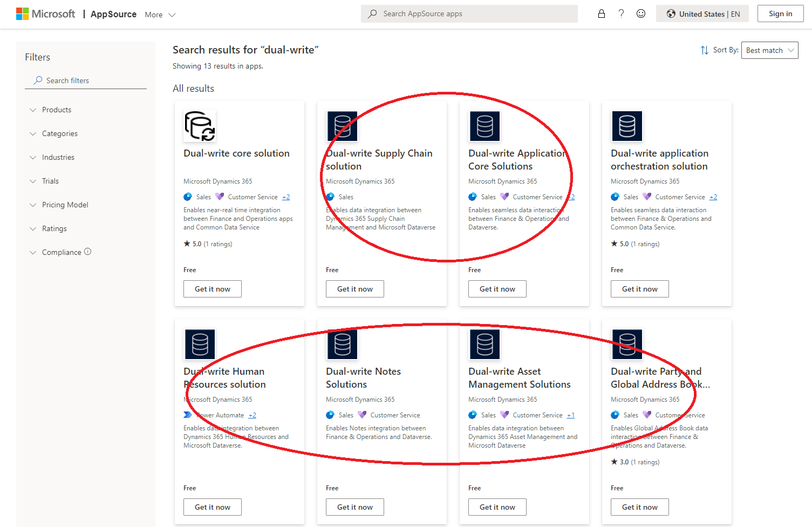812x527 pixels.
Task: Expand the Categories filter
Action: tap(54, 133)
